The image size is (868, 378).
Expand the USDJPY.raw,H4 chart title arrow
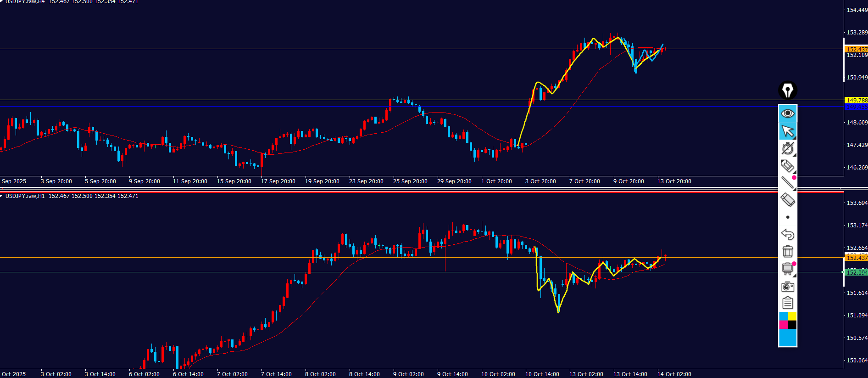[x=2, y=2]
